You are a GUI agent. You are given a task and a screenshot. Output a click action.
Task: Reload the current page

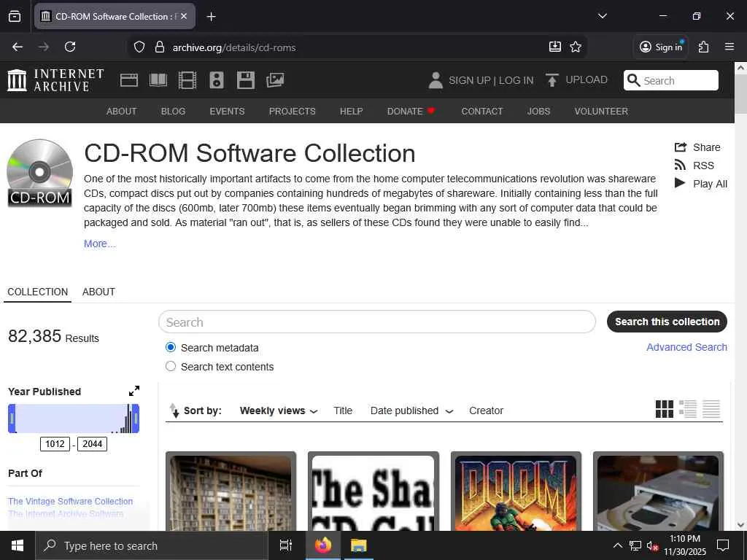tap(70, 47)
